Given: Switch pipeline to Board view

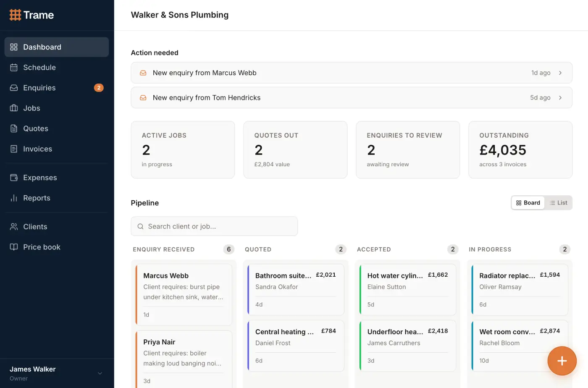Looking at the screenshot, I should [x=528, y=203].
